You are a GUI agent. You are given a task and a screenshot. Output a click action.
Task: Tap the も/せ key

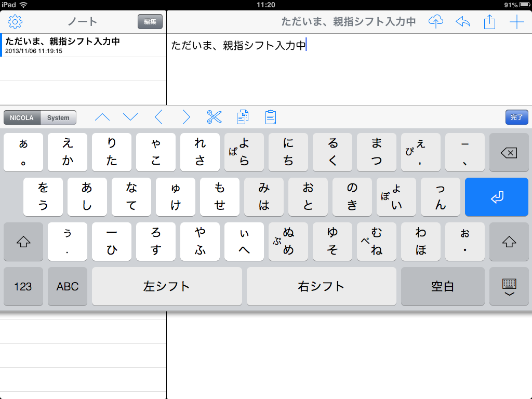pyautogui.click(x=220, y=197)
